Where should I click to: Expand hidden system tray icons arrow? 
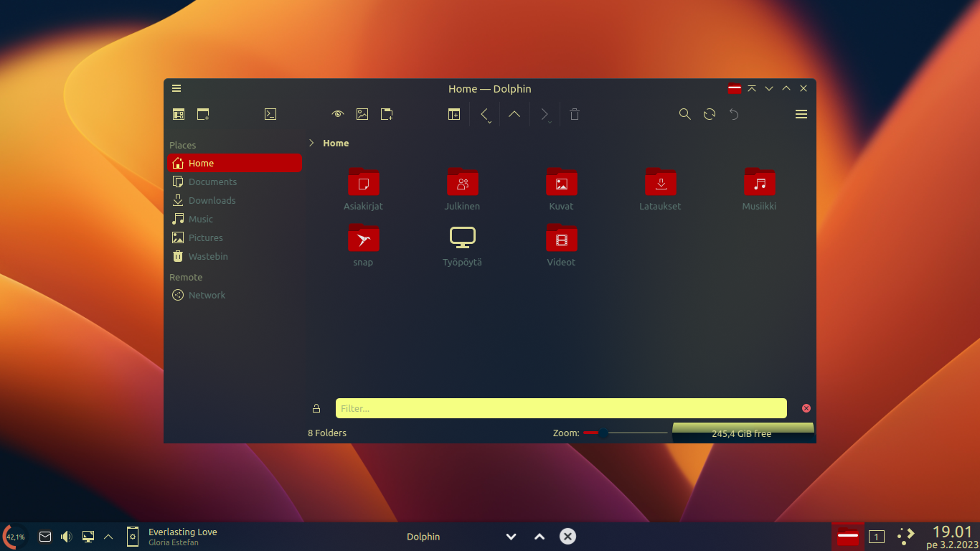[108, 537]
